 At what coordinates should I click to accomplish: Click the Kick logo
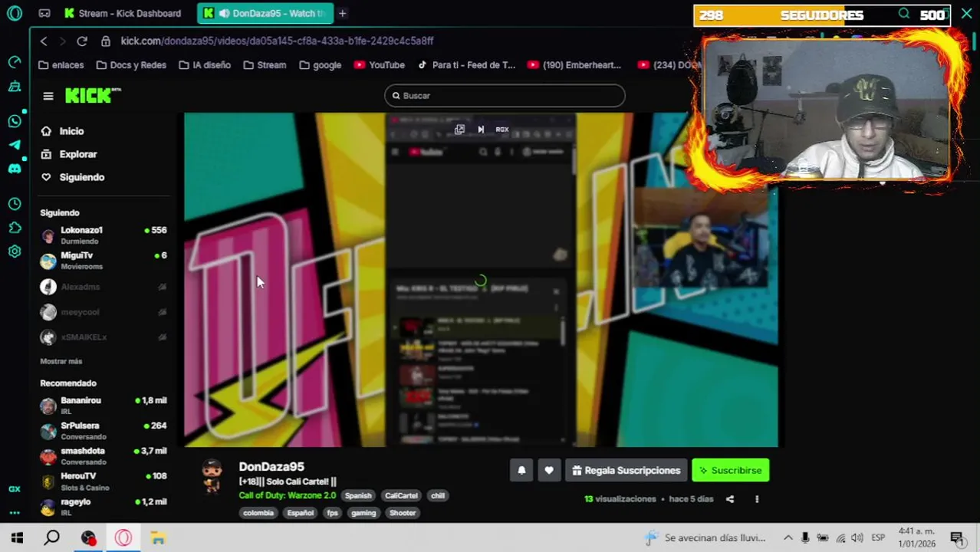(93, 95)
